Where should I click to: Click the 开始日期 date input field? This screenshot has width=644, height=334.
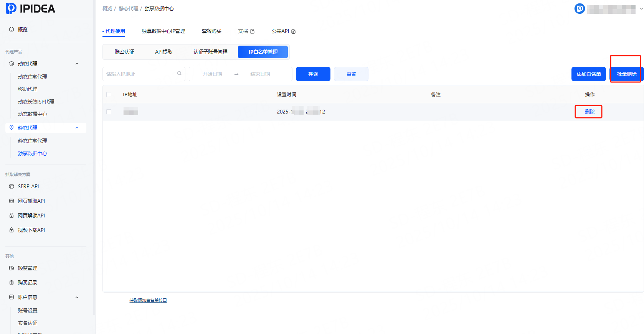212,74
